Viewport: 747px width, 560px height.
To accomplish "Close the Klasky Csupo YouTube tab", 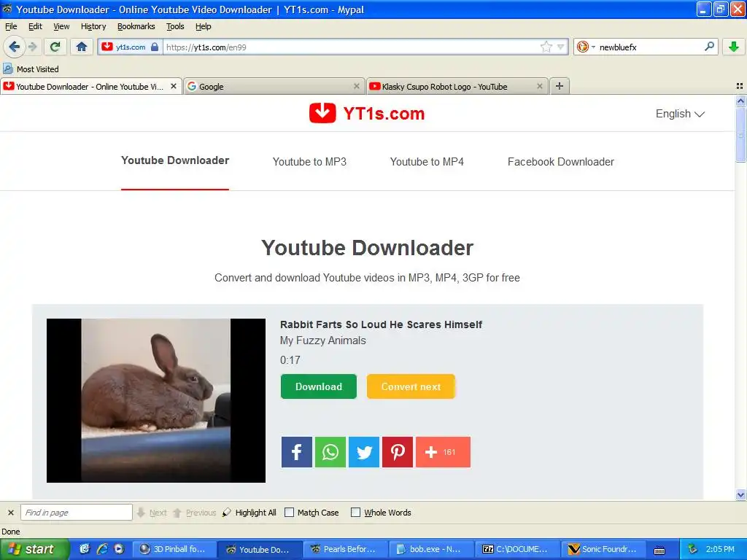I will click(x=539, y=86).
